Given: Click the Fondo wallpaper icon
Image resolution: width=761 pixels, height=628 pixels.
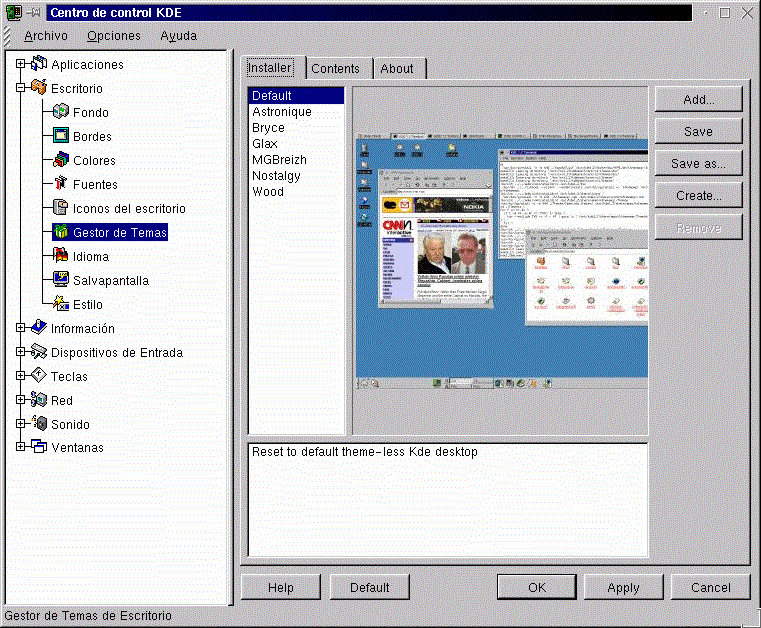Looking at the screenshot, I should coord(60,113).
